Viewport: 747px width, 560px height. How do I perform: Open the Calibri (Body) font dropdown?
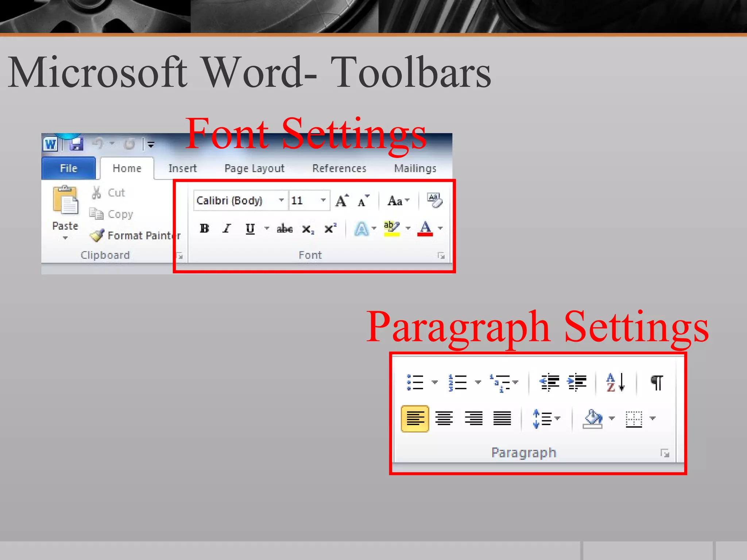pos(281,200)
